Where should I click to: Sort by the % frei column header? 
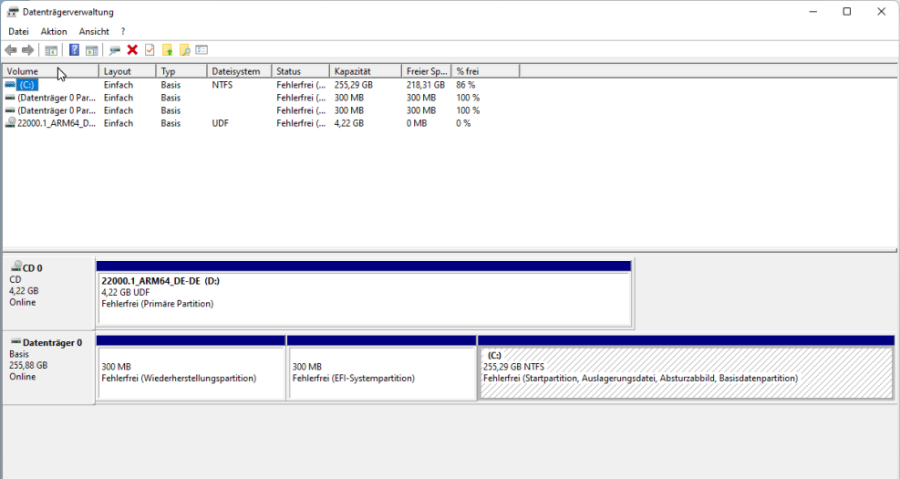(486, 71)
